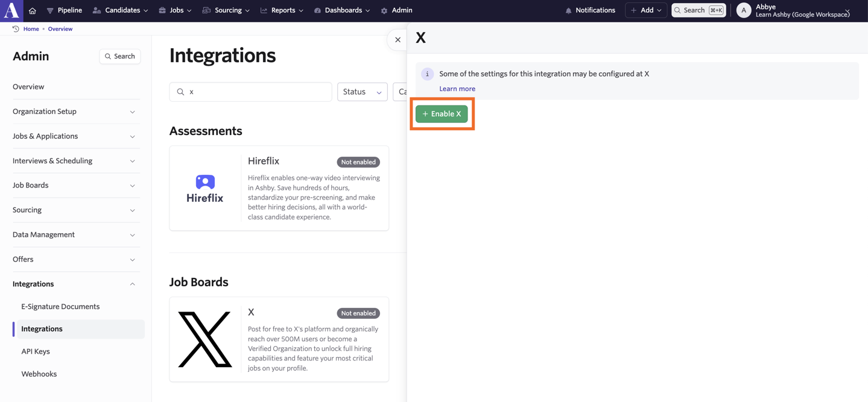Click the info icon in X panel
The width and height of the screenshot is (868, 402).
click(428, 74)
